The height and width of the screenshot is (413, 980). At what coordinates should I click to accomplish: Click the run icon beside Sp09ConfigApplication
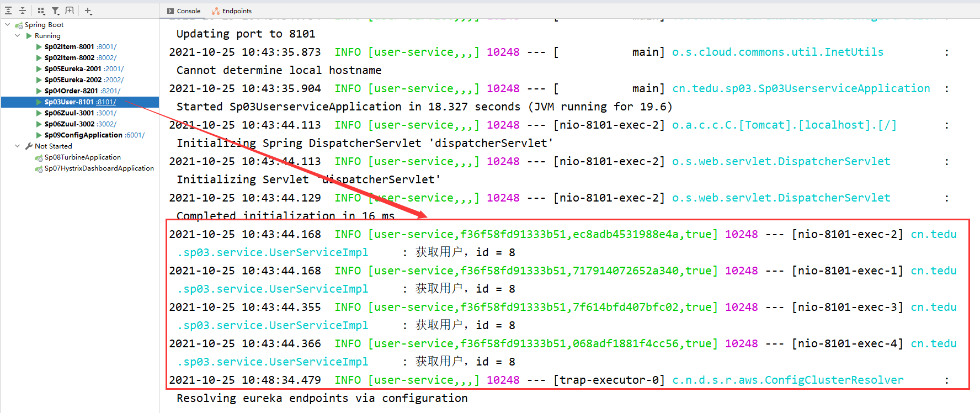39,135
